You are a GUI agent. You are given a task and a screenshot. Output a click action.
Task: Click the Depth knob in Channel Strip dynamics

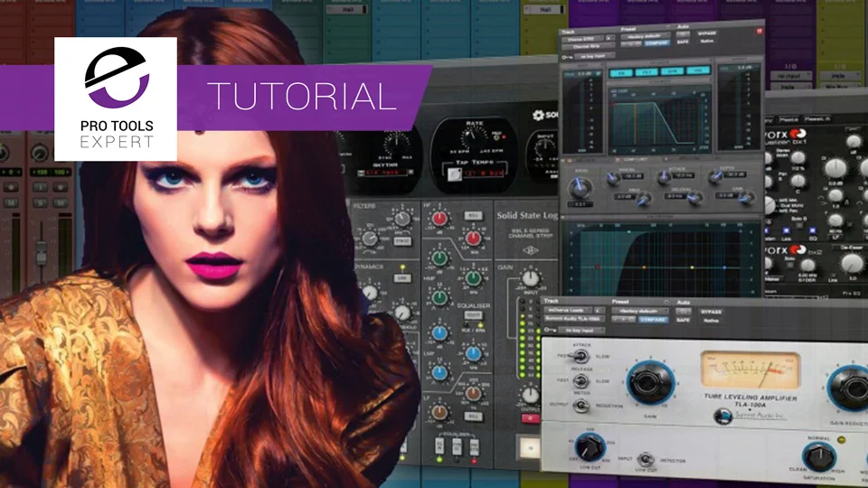715,176
